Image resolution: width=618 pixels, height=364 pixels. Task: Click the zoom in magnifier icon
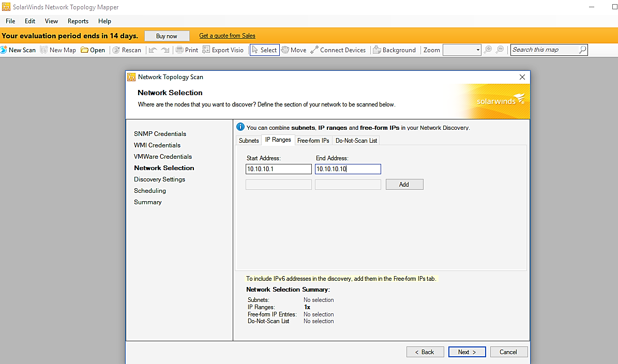tap(488, 50)
